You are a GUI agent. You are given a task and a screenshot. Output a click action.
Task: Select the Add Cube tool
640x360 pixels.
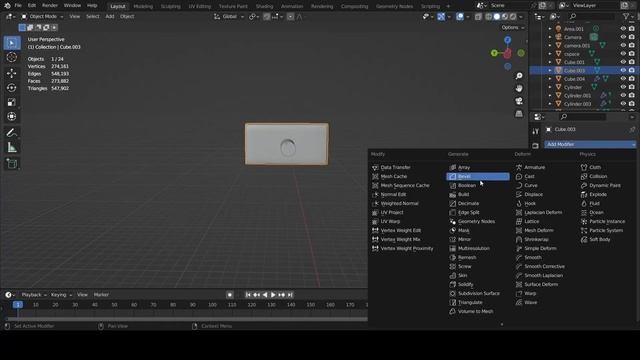[12, 164]
